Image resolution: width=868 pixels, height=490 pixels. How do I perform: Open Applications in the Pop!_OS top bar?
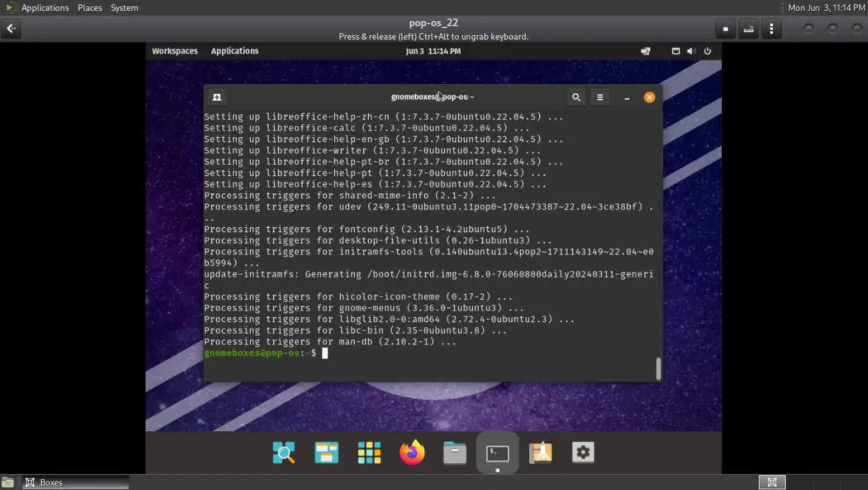pos(235,51)
